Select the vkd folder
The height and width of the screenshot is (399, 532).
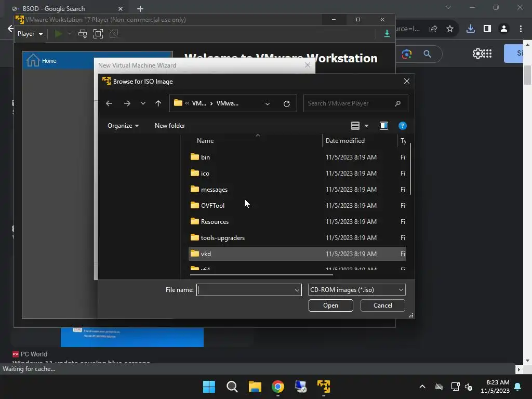click(297, 254)
